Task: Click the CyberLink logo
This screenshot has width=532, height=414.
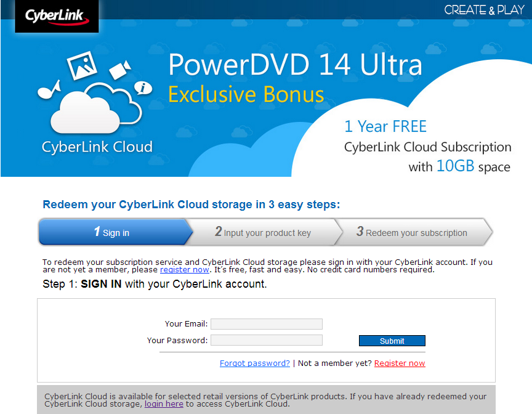Action: (57, 16)
